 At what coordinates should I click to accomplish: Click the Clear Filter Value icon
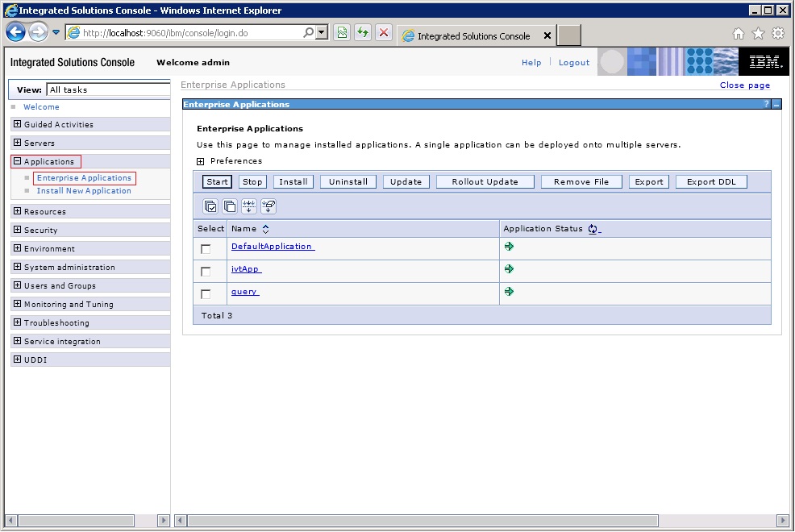(268, 206)
